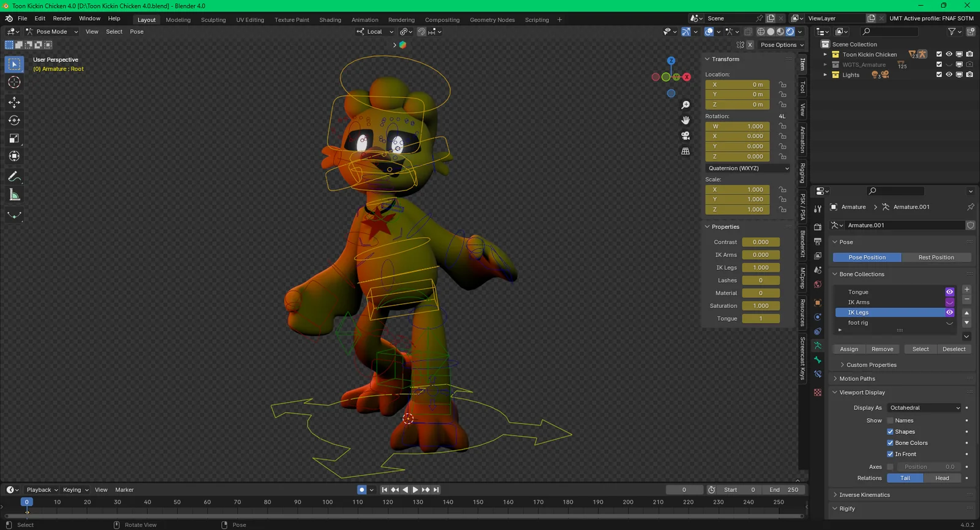Add a bone collection with plus button
The image size is (980, 530).
[967, 289]
